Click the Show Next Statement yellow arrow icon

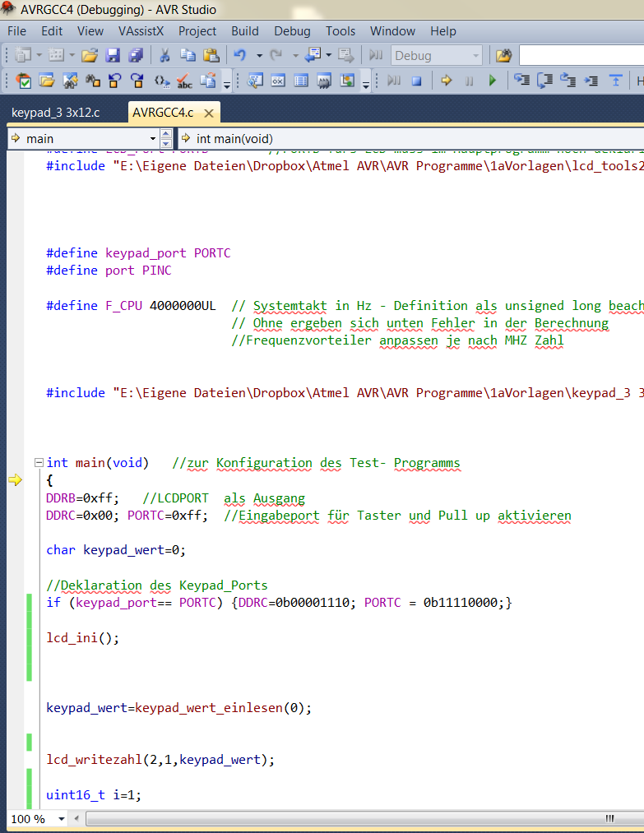coord(447,81)
